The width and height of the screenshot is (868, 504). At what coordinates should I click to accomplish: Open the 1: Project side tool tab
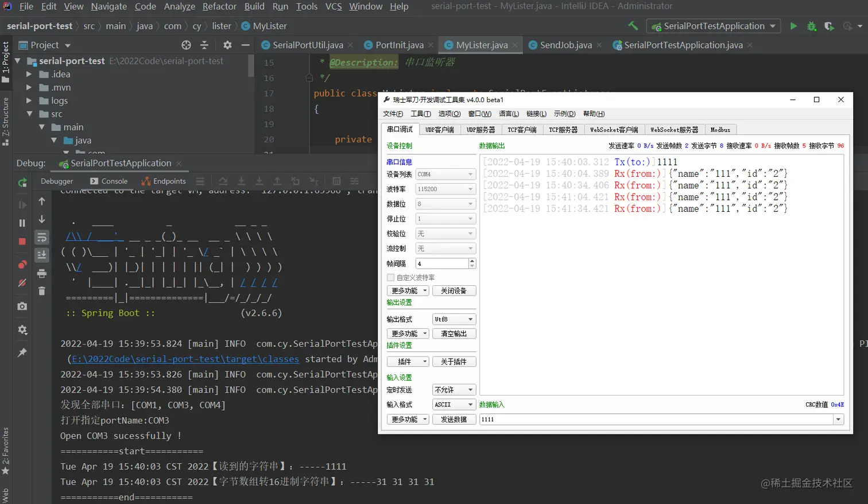[x=6, y=61]
